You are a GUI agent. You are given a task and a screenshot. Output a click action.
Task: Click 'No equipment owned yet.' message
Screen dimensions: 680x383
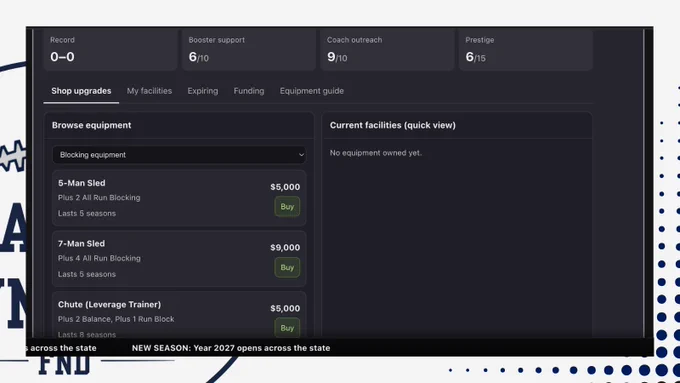tap(376, 153)
